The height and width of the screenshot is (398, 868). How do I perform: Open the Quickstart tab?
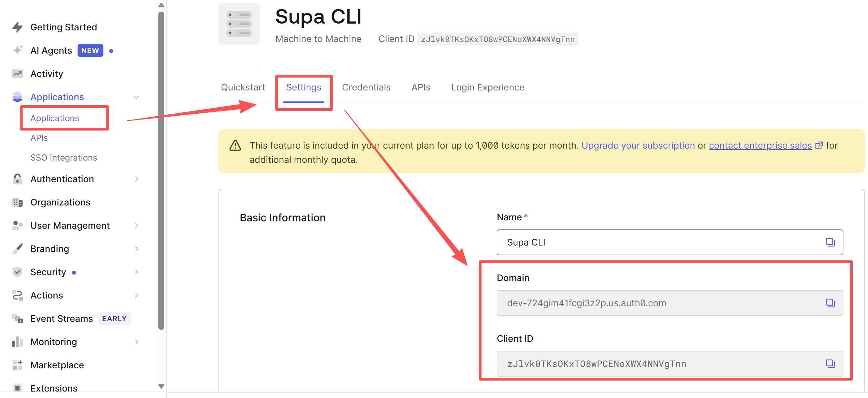243,87
